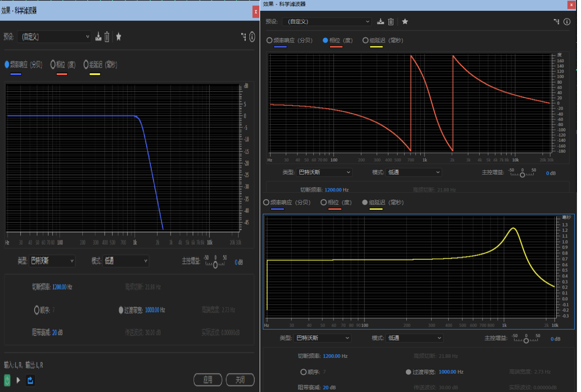Click the 应用 apply button
The width and height of the screenshot is (581, 392).
tap(207, 380)
